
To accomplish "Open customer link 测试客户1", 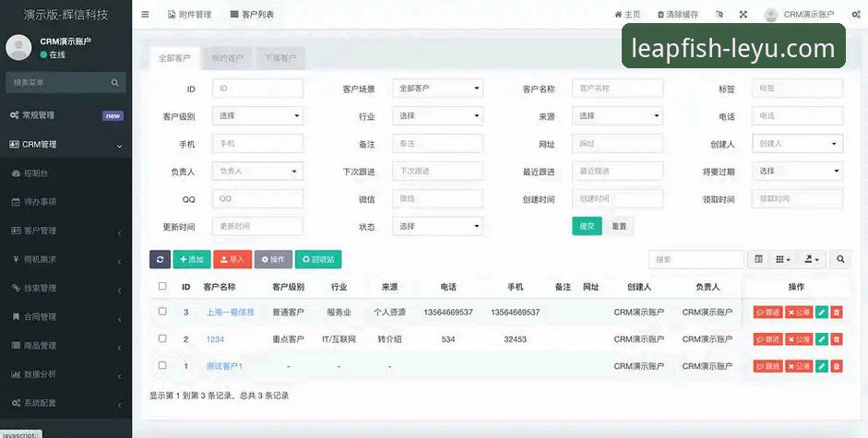I will [x=224, y=366].
